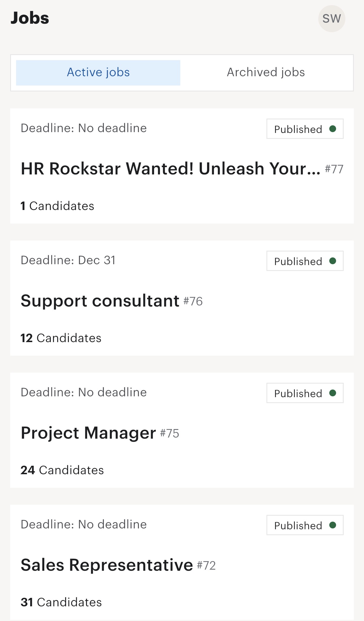Open the Sales Representative job
The height and width of the screenshot is (621, 364).
pyautogui.click(x=107, y=565)
